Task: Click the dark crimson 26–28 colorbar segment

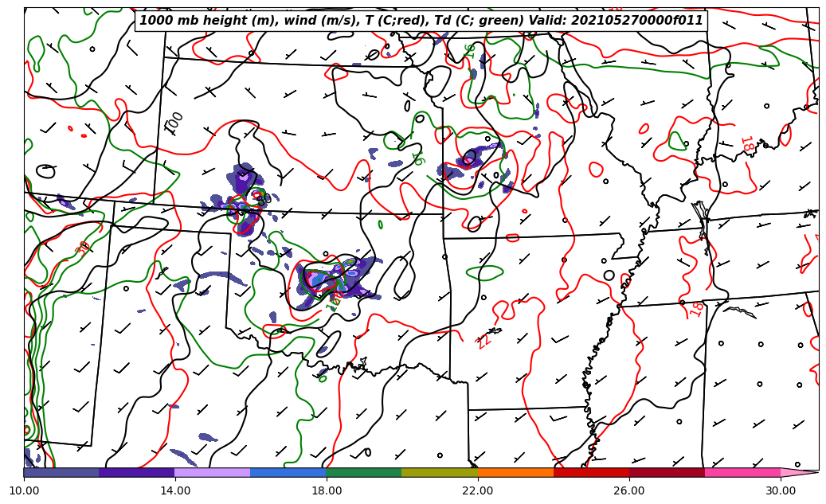Action: click(x=667, y=472)
